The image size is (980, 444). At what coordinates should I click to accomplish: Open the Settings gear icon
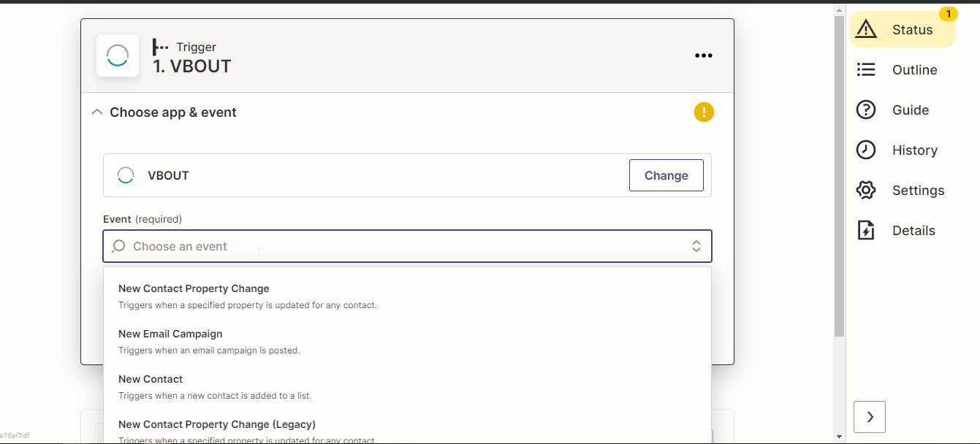866,190
